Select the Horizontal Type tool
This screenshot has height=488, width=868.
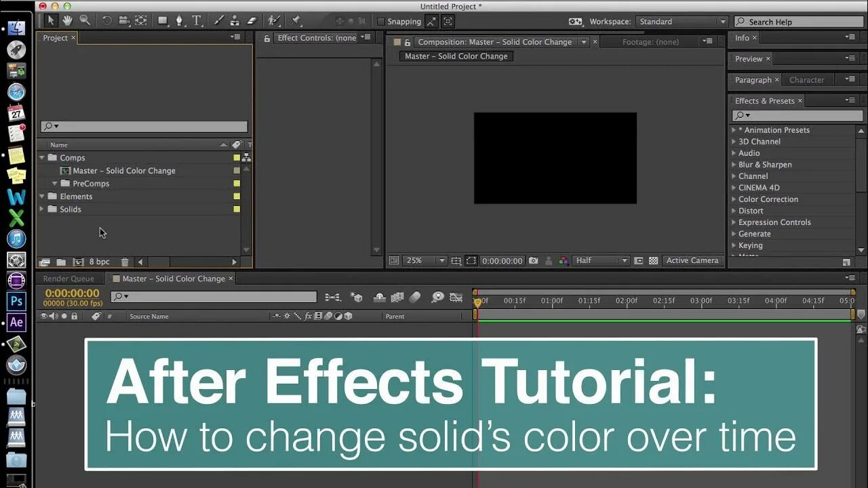tap(197, 21)
